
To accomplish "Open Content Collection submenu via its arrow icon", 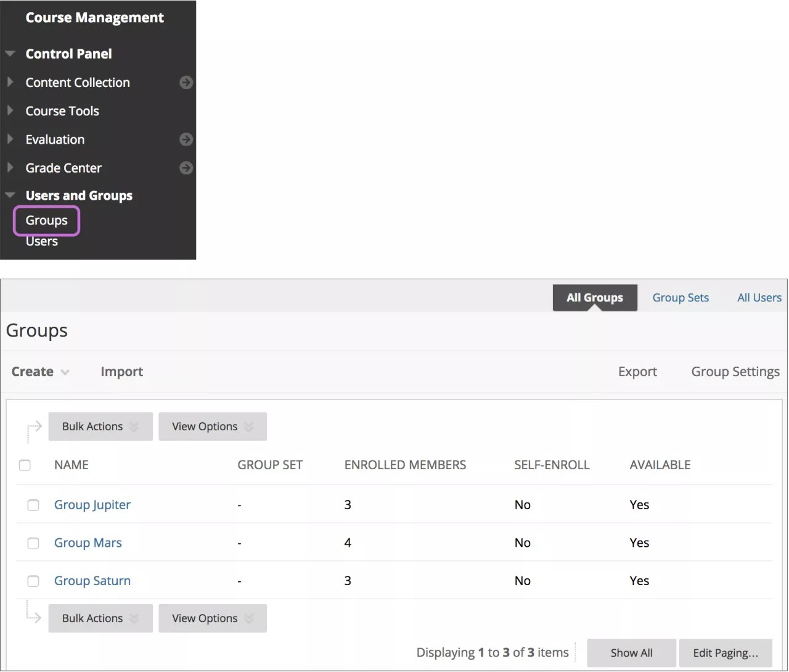I will coord(186,82).
